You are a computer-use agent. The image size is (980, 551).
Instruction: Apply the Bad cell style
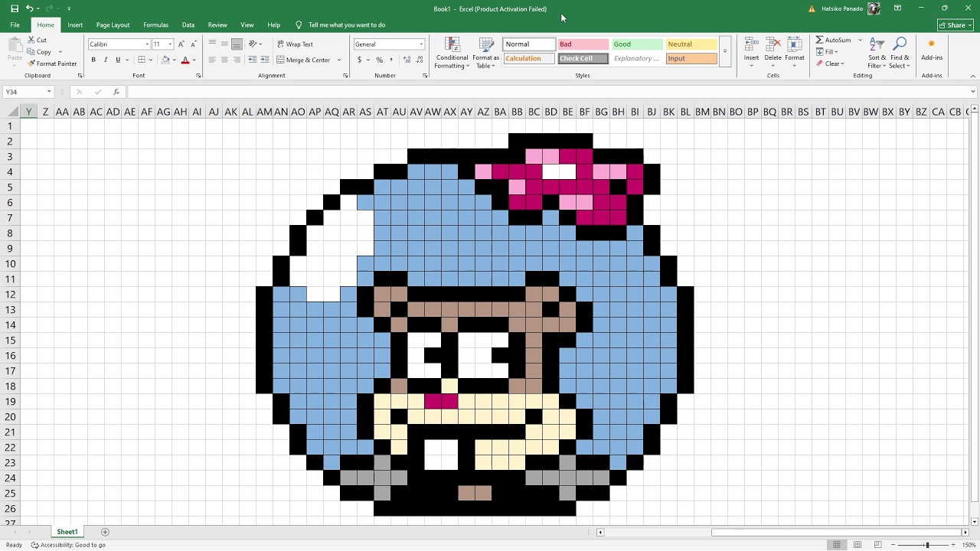point(583,44)
